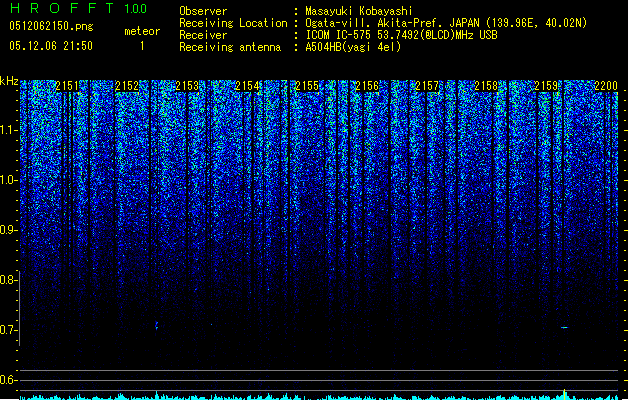Click the 'Observer' field label

(x=203, y=11)
